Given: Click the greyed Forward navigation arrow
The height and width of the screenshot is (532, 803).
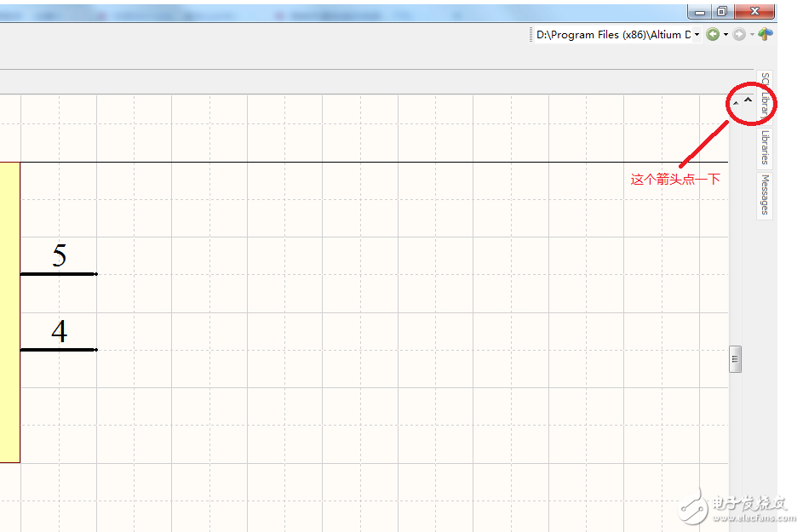Looking at the screenshot, I should [x=738, y=34].
